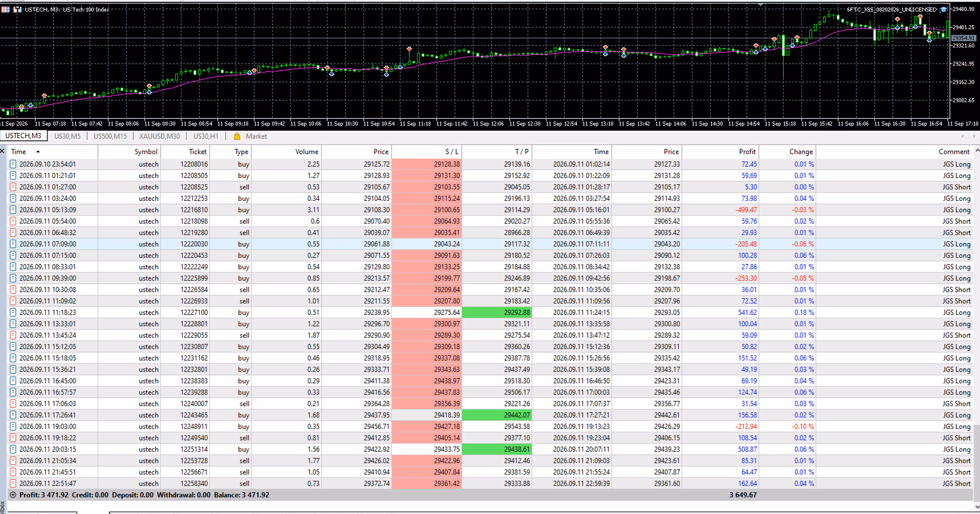980x514 pixels.
Task: Switch to the US30,M5 chart tab
Action: point(67,136)
